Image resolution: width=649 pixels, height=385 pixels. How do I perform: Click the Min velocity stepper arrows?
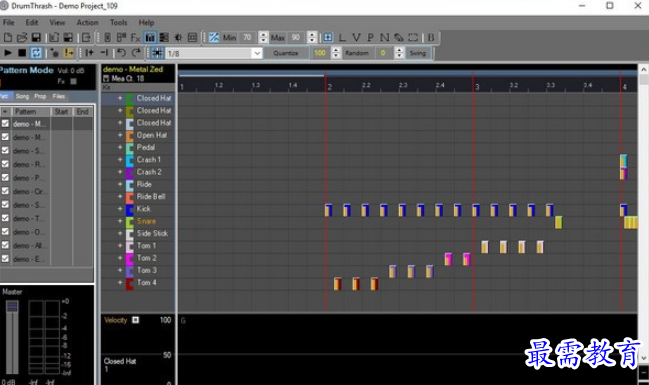pos(263,38)
